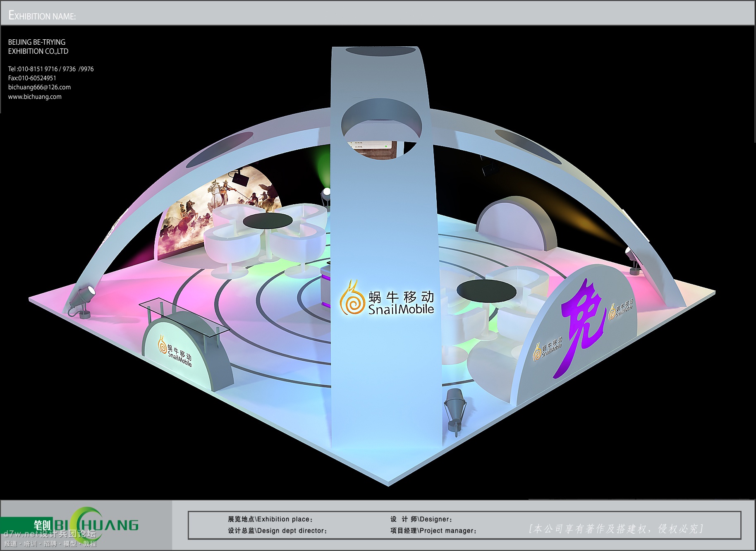Select the Tel:010-8151 9716 phone number line
This screenshot has width=756, height=551.
pos(51,69)
